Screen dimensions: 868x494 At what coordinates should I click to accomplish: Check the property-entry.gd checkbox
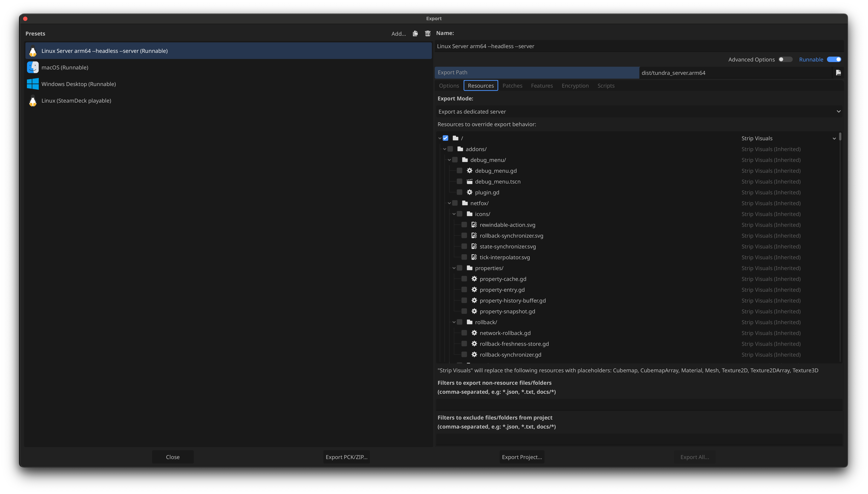(464, 290)
